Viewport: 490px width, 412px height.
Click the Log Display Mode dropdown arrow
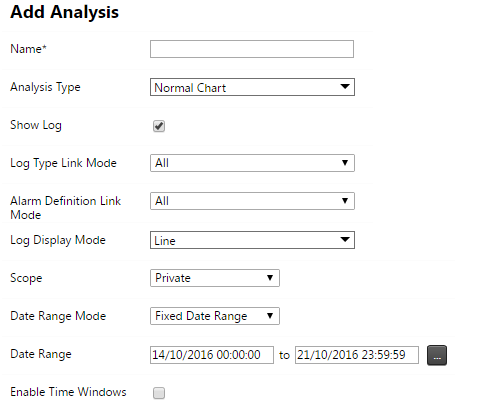pyautogui.click(x=345, y=239)
